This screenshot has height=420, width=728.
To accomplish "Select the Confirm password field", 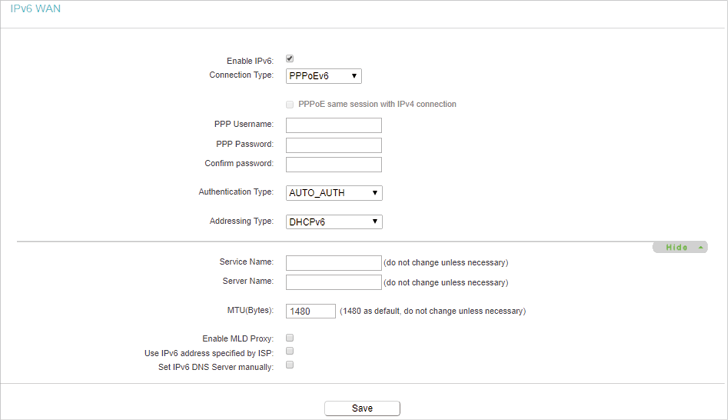I will coord(334,164).
